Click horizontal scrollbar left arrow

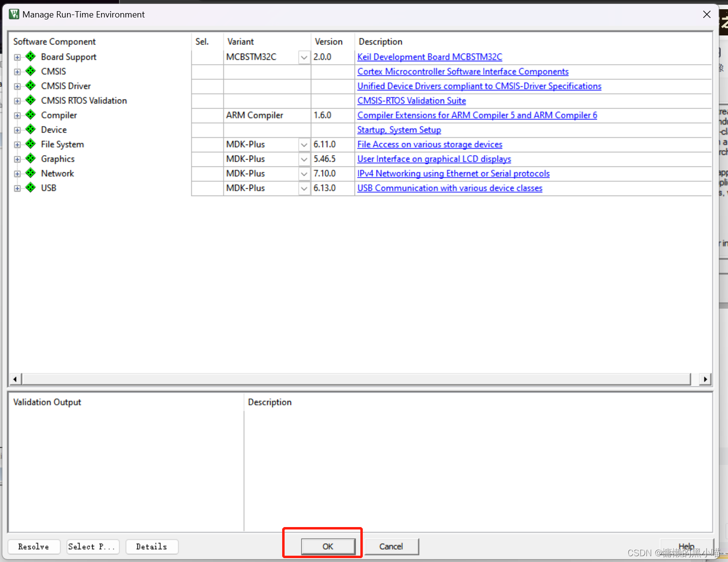pyautogui.click(x=15, y=379)
